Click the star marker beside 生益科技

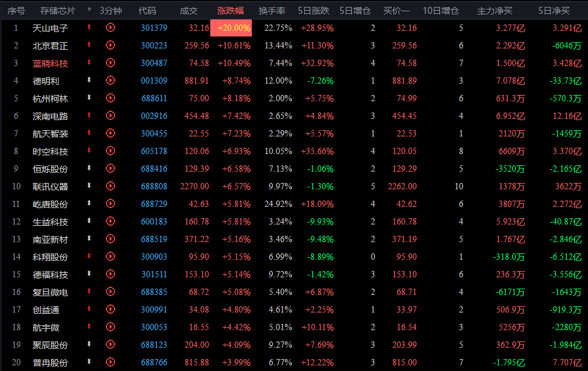point(89,221)
